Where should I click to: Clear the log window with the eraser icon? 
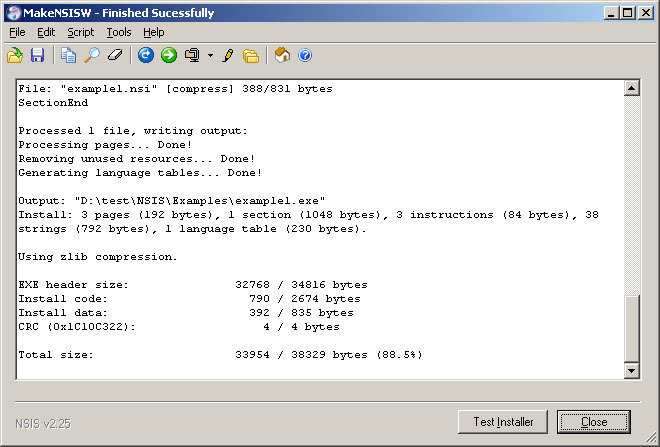click(114, 55)
